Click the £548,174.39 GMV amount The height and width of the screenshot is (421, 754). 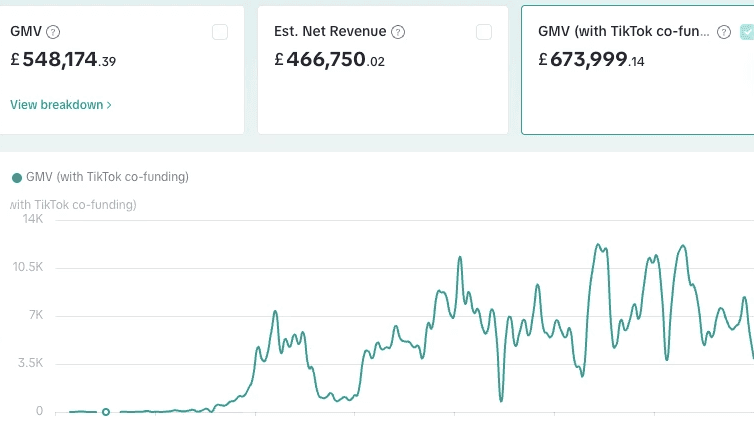point(63,60)
